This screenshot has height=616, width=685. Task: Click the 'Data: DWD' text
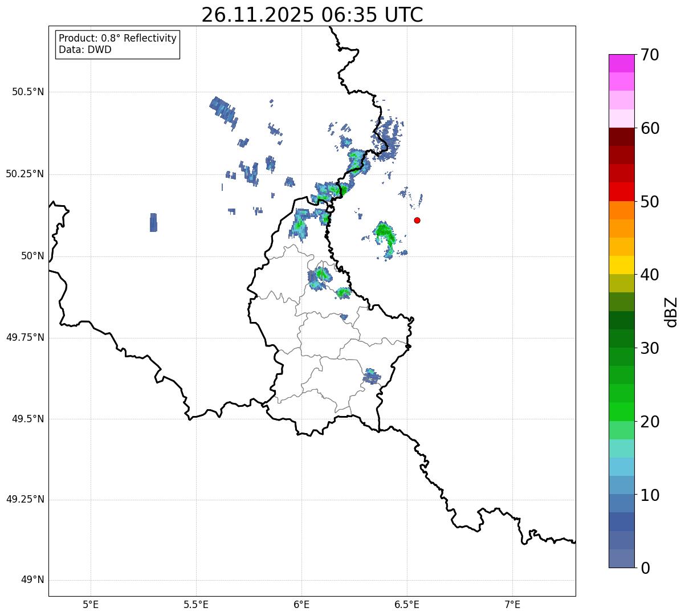(x=85, y=50)
